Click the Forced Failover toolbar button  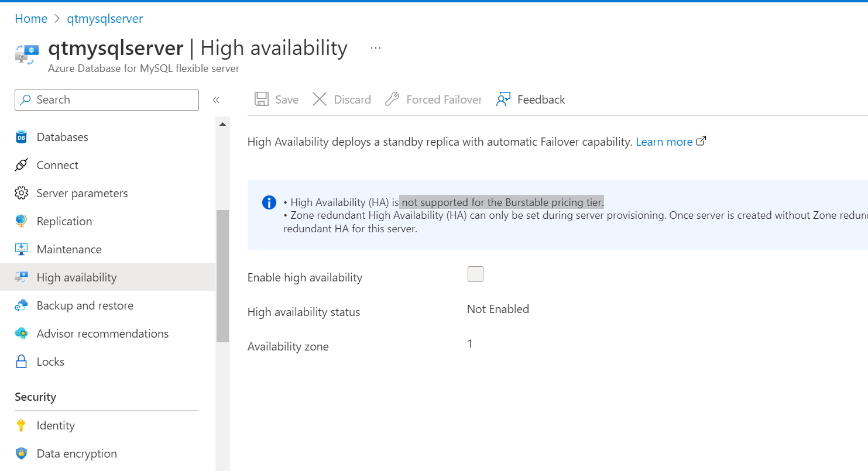pyautogui.click(x=434, y=99)
